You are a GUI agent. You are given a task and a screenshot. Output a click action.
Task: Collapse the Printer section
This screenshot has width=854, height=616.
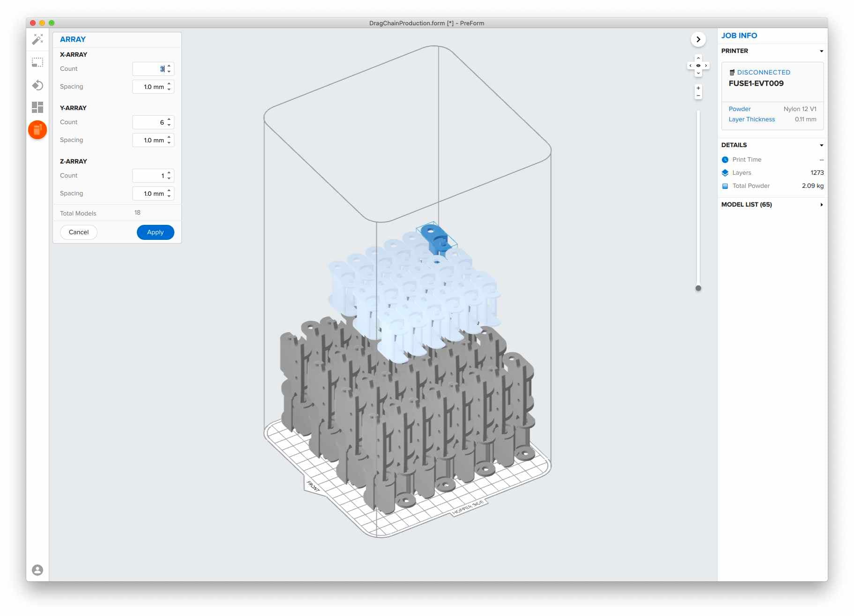(x=821, y=51)
